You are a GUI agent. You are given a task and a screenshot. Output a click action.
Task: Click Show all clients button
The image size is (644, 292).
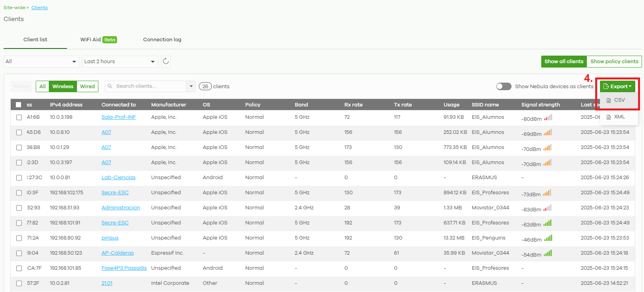564,62
